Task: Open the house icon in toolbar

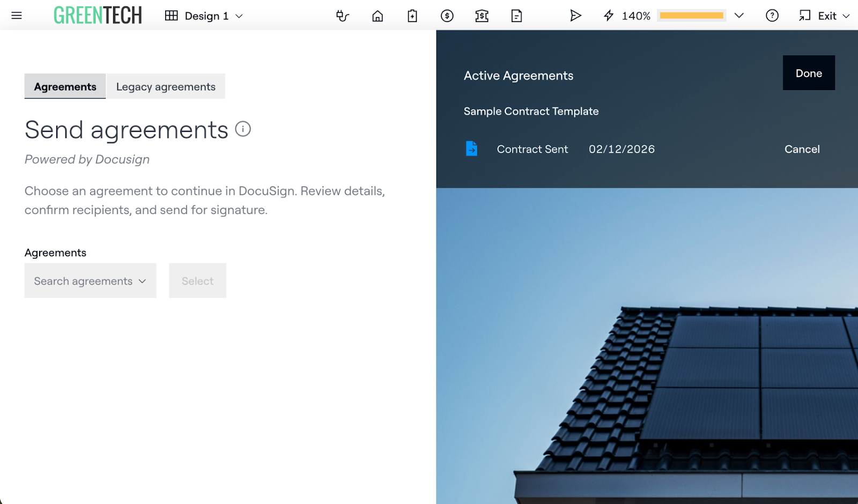Action: 378,16
